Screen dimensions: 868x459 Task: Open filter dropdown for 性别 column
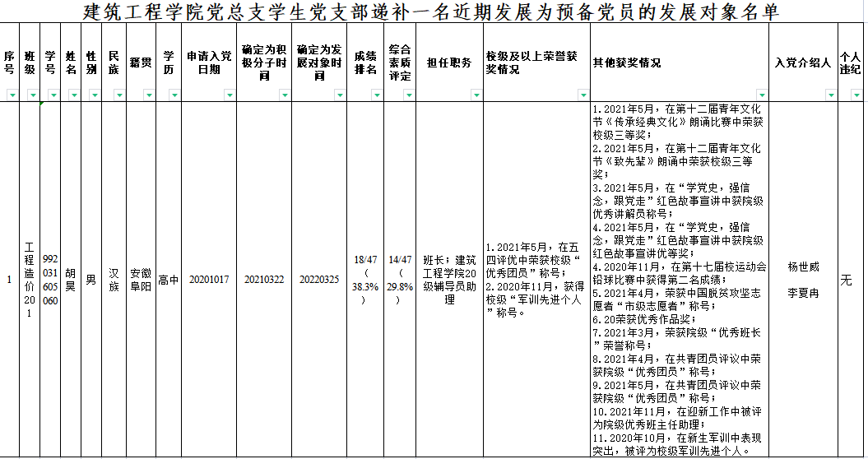(95, 95)
